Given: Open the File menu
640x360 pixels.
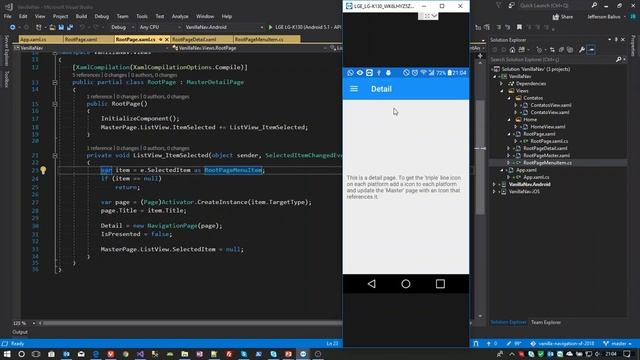Looking at the screenshot, I should [x=7, y=17].
